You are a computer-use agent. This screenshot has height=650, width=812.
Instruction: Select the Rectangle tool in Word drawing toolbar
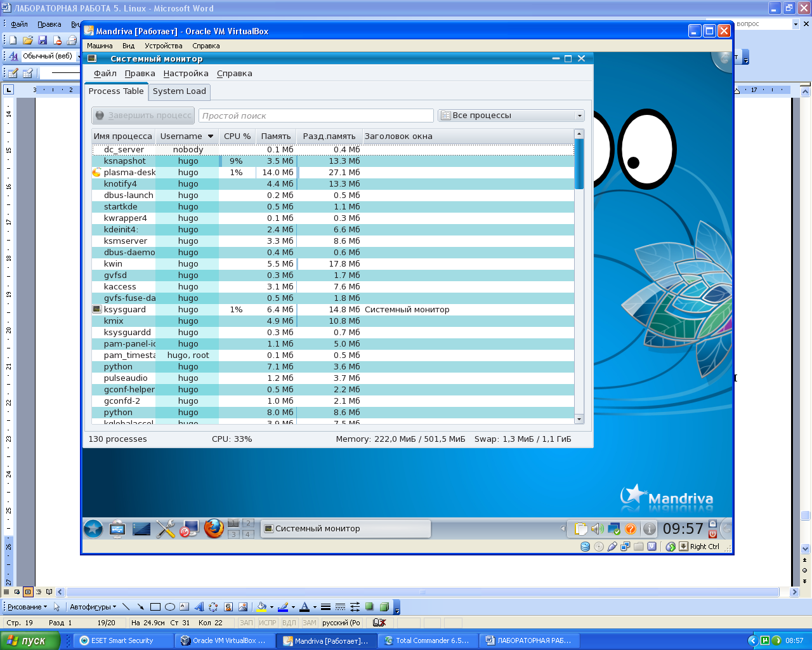click(x=155, y=607)
